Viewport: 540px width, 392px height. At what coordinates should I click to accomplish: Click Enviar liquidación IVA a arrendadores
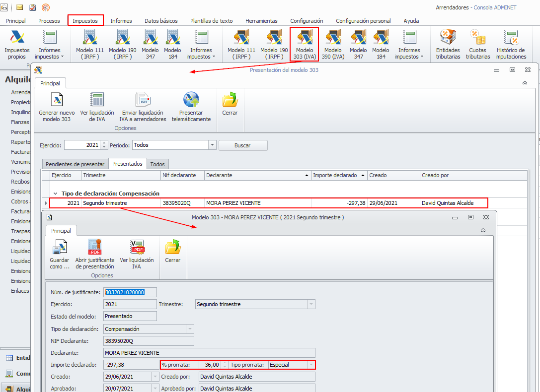[143, 107]
